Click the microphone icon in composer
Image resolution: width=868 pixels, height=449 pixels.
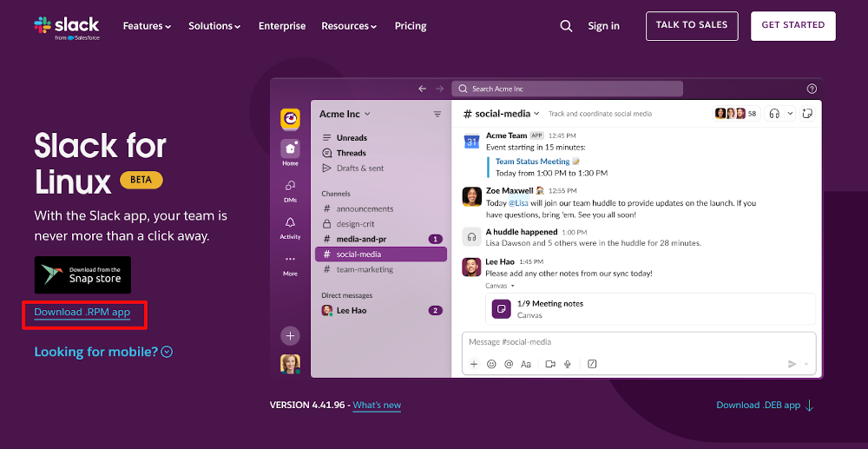(x=568, y=364)
